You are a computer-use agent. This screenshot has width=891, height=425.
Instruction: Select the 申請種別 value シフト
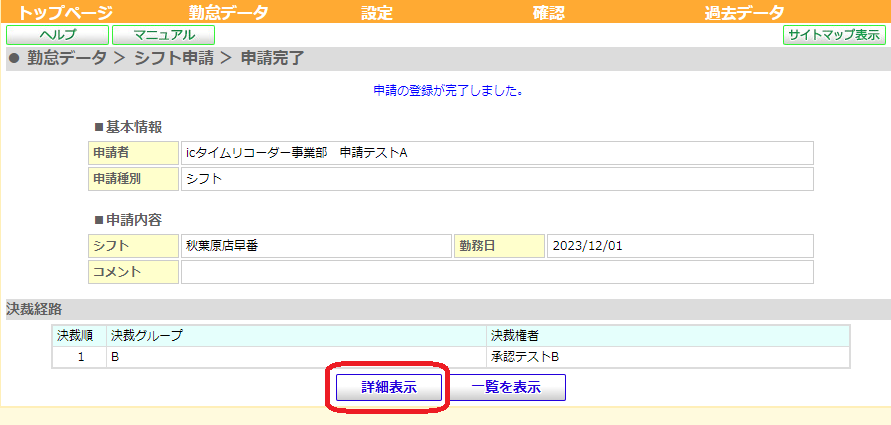pyautogui.click(x=497, y=179)
